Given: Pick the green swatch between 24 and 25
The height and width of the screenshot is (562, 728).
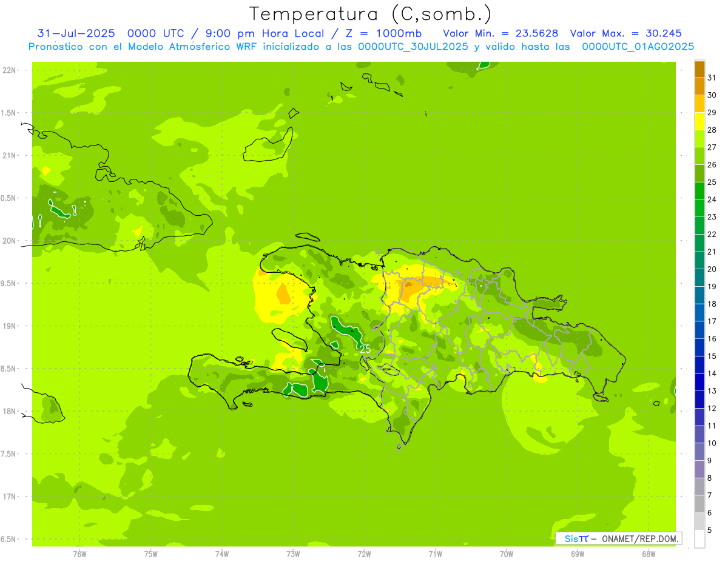Looking at the screenshot, I should 699,190.
